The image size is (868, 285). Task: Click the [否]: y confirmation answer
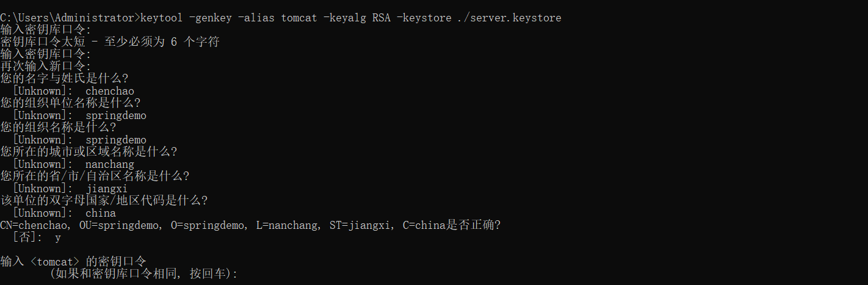pyautogui.click(x=37, y=237)
